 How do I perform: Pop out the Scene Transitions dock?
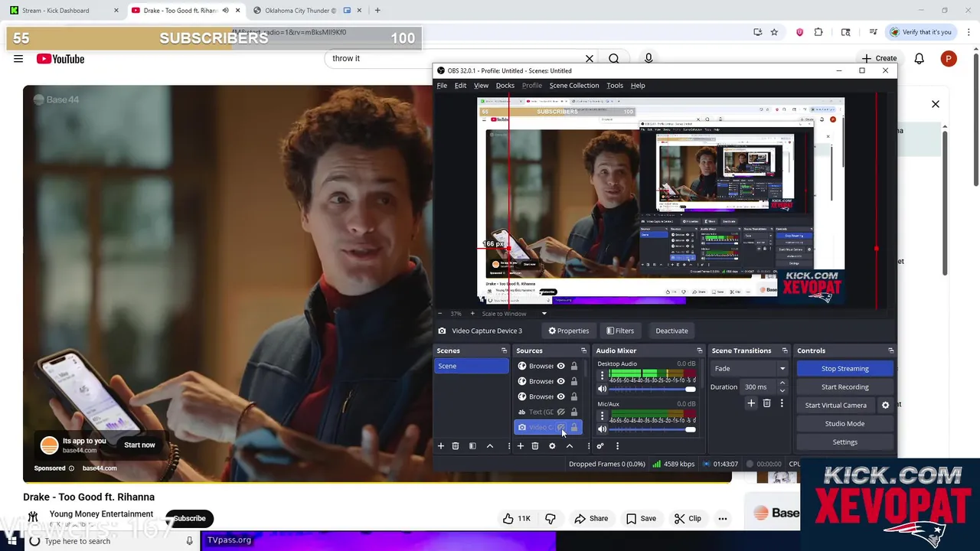784,350
